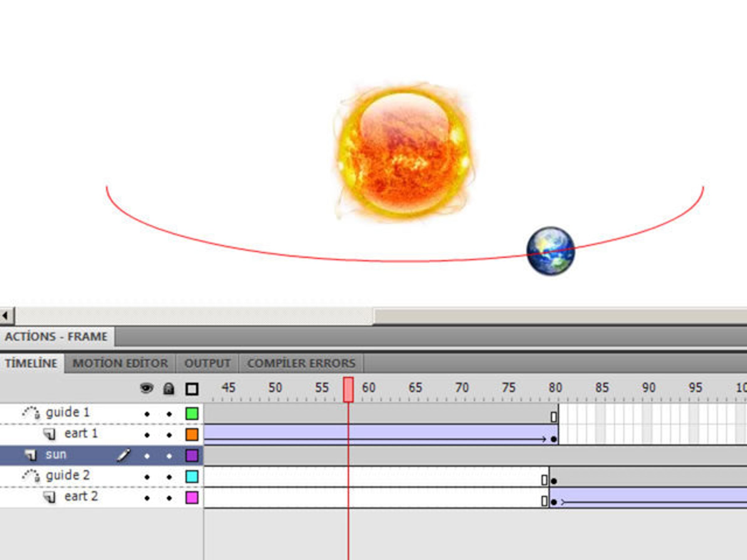Open the Compiler Errors tab

click(x=301, y=363)
